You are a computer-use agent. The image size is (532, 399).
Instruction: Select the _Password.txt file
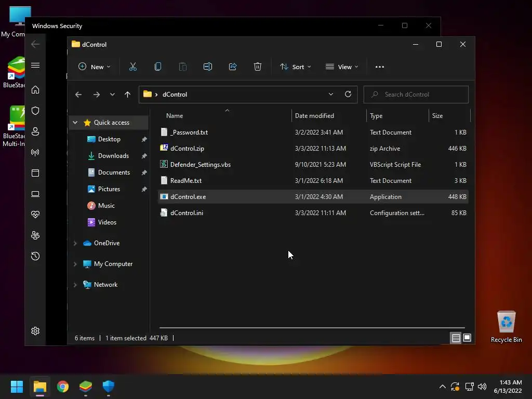pyautogui.click(x=313, y=132)
